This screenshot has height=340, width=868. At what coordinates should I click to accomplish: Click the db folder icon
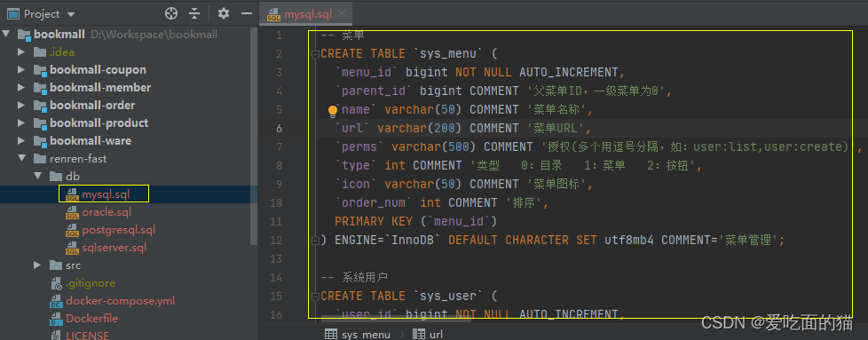(56, 176)
